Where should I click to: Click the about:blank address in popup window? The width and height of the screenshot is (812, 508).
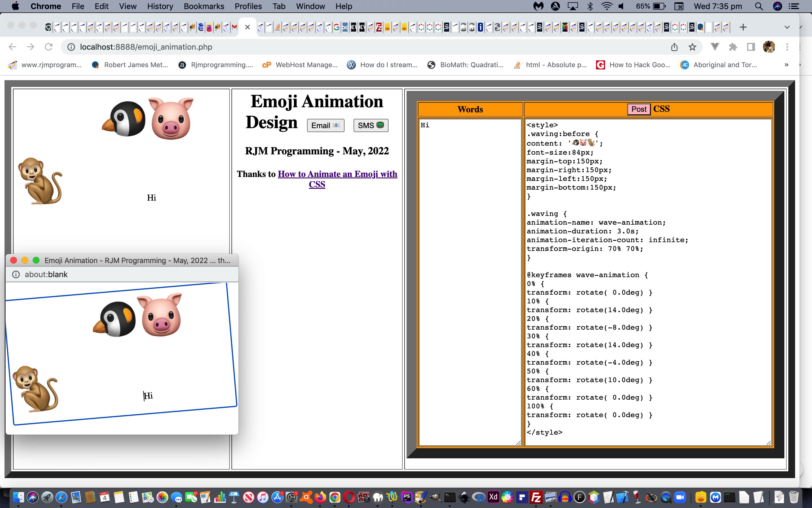[46, 275]
